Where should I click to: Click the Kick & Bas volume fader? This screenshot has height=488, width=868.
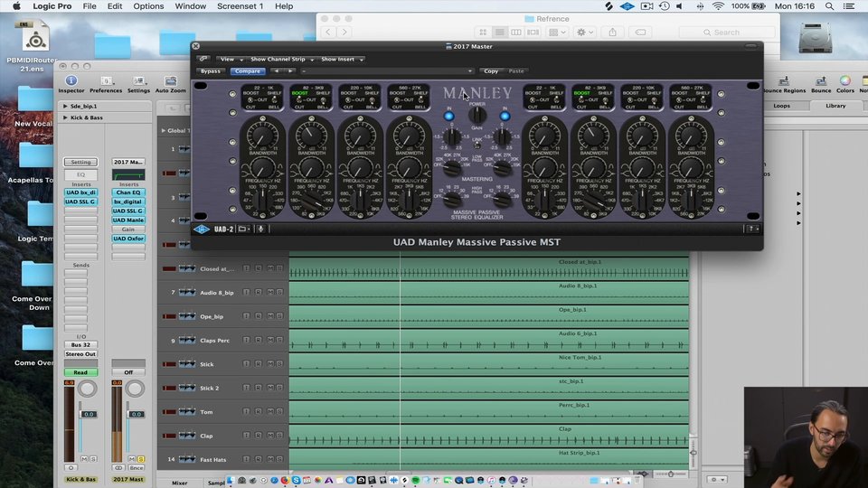89,414
